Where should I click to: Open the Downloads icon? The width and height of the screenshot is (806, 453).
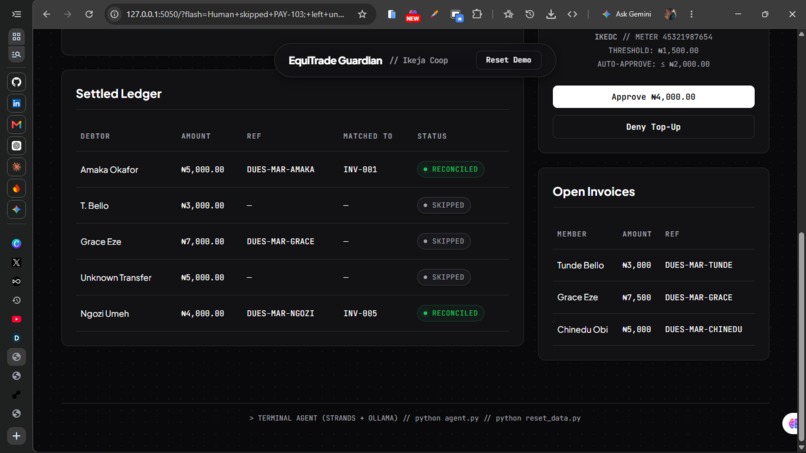click(551, 14)
